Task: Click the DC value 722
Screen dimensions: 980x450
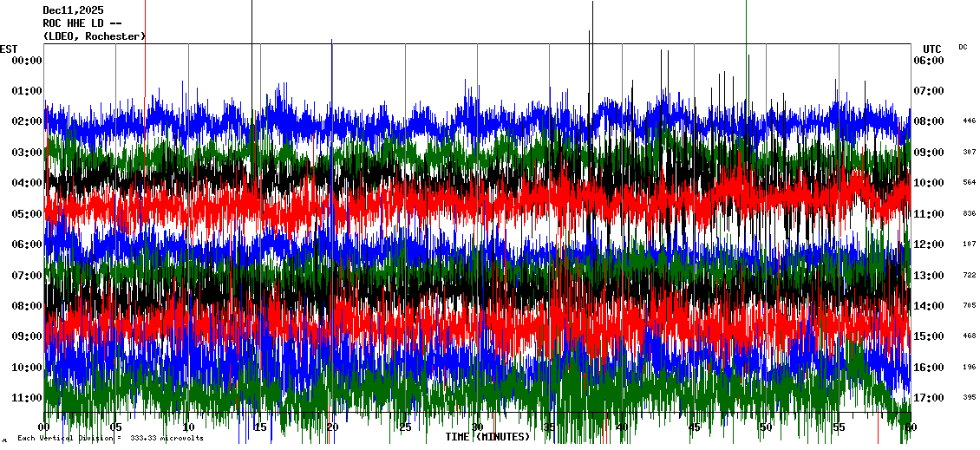Action: tap(970, 275)
